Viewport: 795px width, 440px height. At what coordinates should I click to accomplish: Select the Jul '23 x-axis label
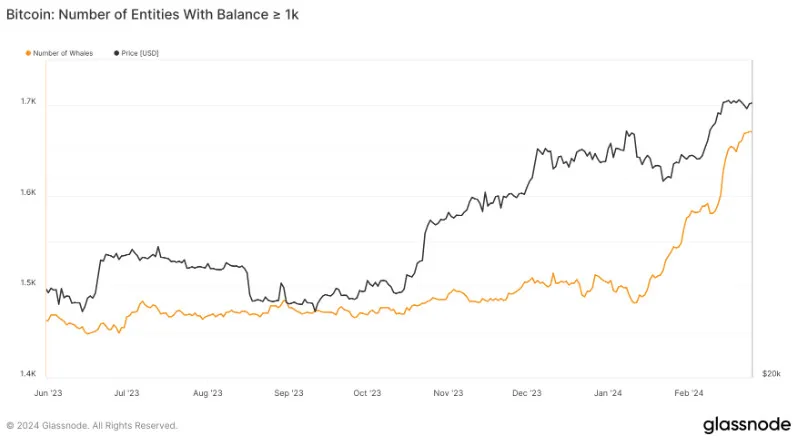point(127,393)
